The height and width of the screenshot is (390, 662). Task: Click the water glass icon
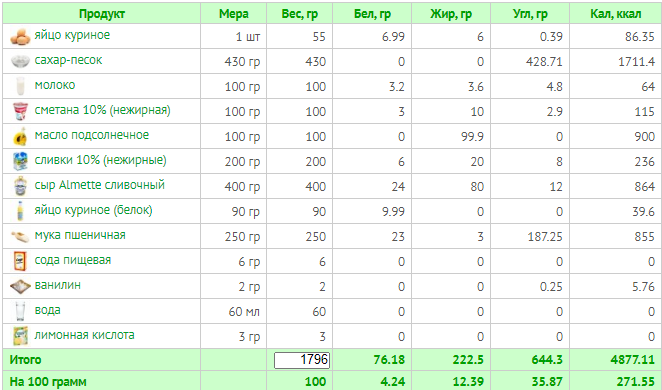(x=20, y=311)
